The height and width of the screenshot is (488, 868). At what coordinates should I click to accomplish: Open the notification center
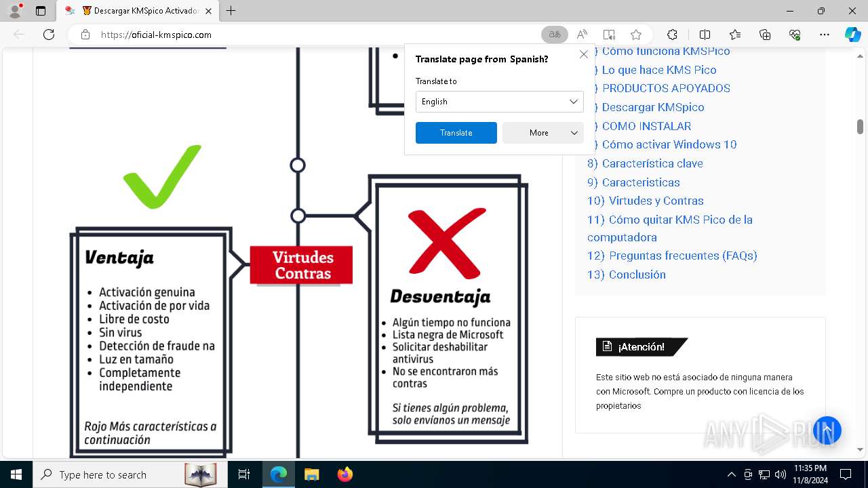click(846, 474)
